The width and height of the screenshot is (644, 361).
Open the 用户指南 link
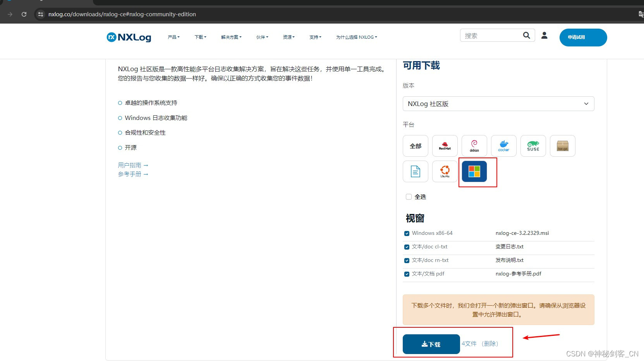(x=133, y=165)
